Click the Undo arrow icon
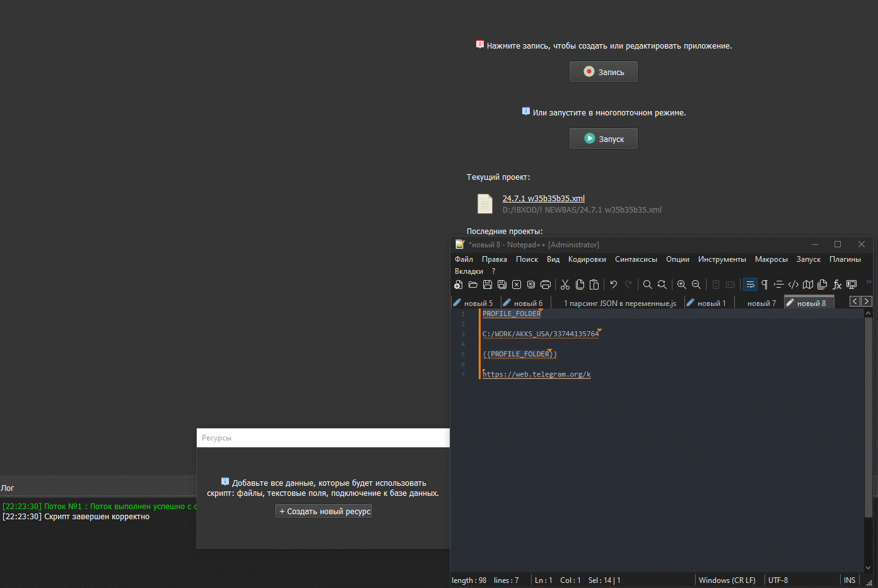The height and width of the screenshot is (588, 878). 613,285
